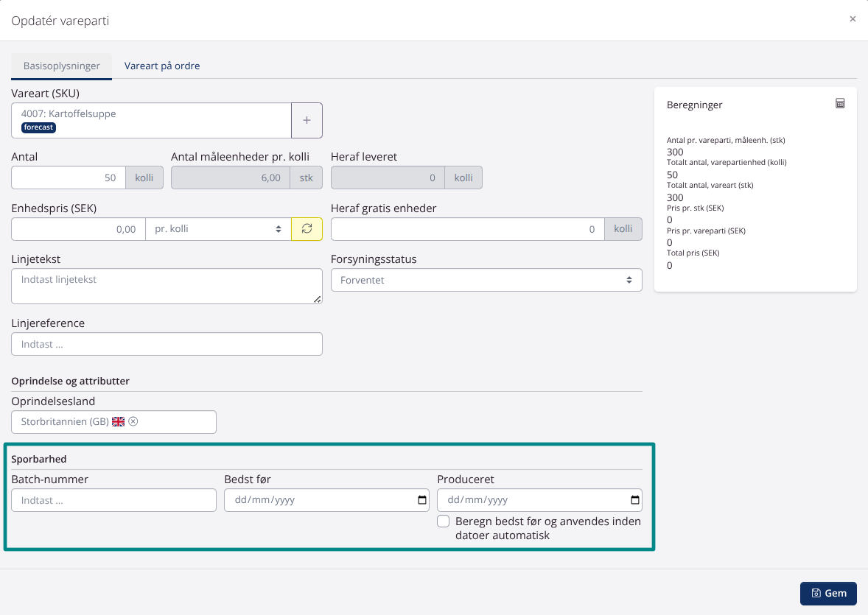This screenshot has width=868, height=615.
Task: Switch to Vareart på ordre tab
Action: 162,66
